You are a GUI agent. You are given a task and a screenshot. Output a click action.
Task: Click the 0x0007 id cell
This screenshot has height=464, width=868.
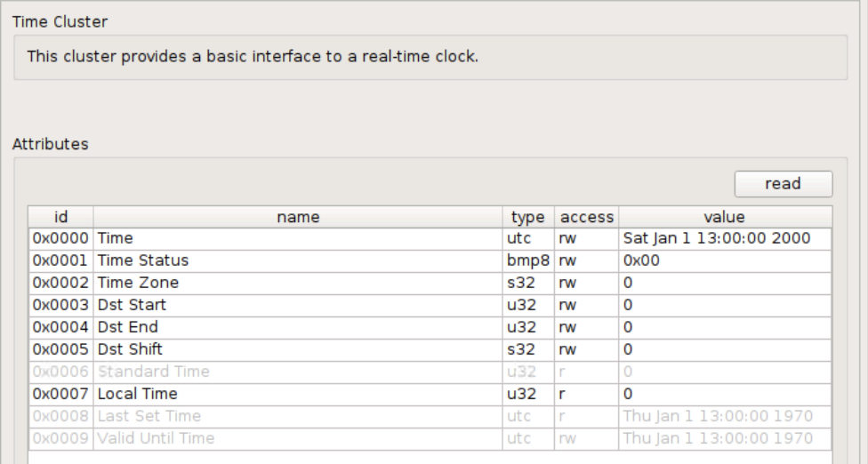[x=60, y=394]
